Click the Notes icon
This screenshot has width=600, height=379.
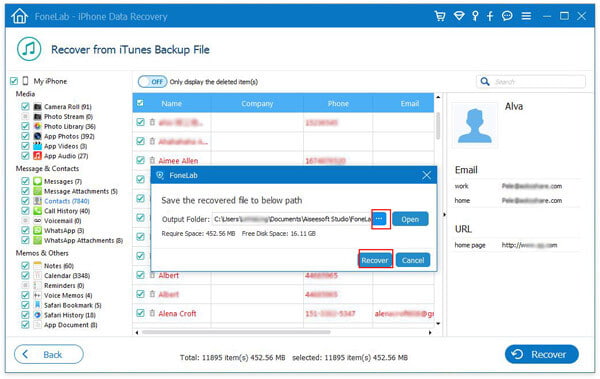tap(38, 266)
